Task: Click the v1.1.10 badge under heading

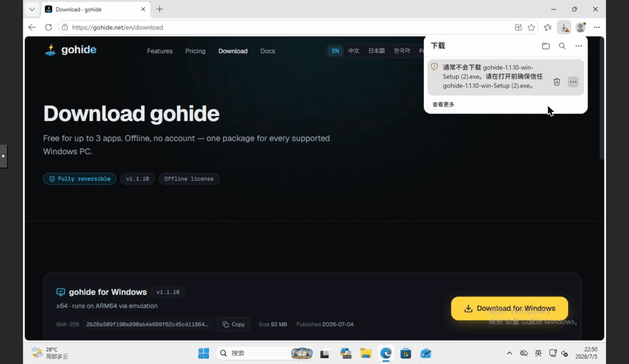Action: (x=138, y=179)
